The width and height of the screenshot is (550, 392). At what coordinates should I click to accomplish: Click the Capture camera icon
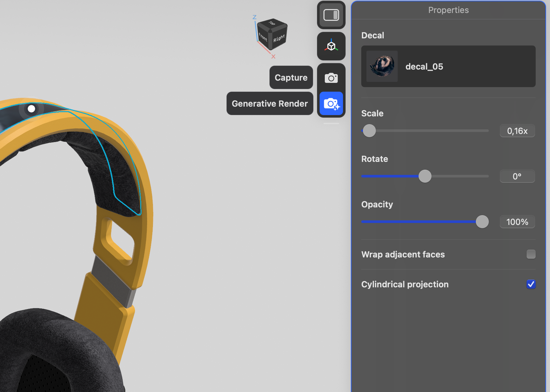331,78
